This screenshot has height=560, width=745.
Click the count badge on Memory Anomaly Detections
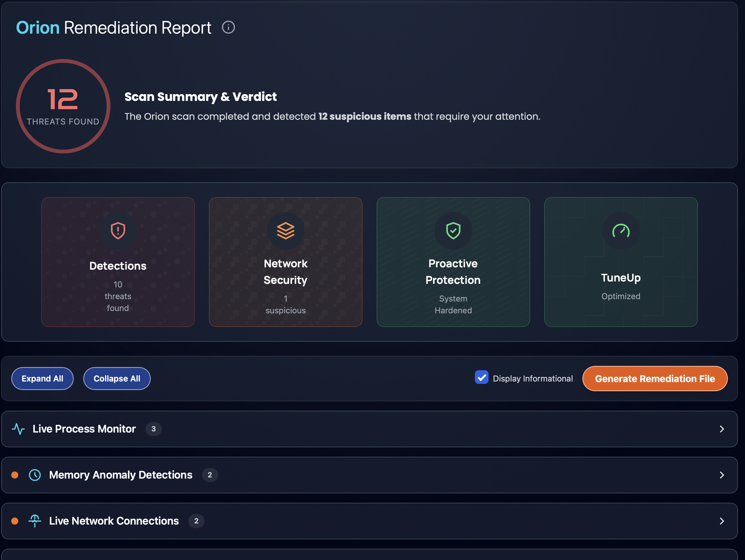point(210,475)
